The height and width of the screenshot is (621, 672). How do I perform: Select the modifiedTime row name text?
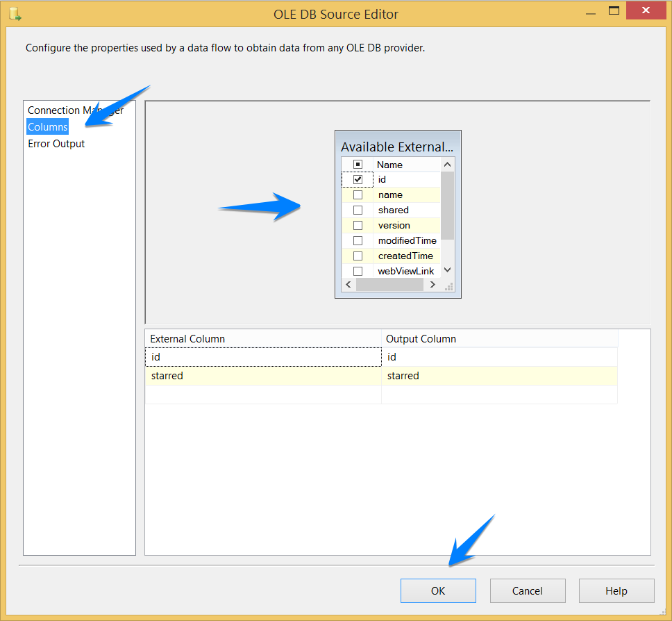(x=407, y=240)
